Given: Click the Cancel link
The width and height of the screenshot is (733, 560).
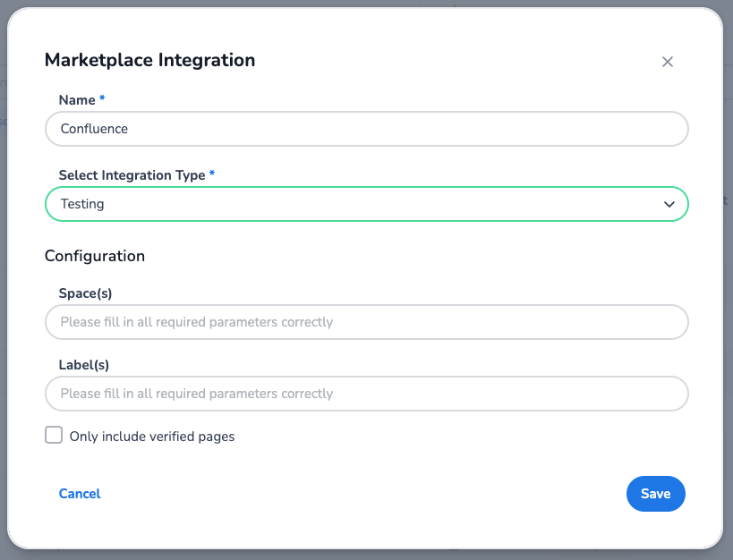Looking at the screenshot, I should pos(80,494).
